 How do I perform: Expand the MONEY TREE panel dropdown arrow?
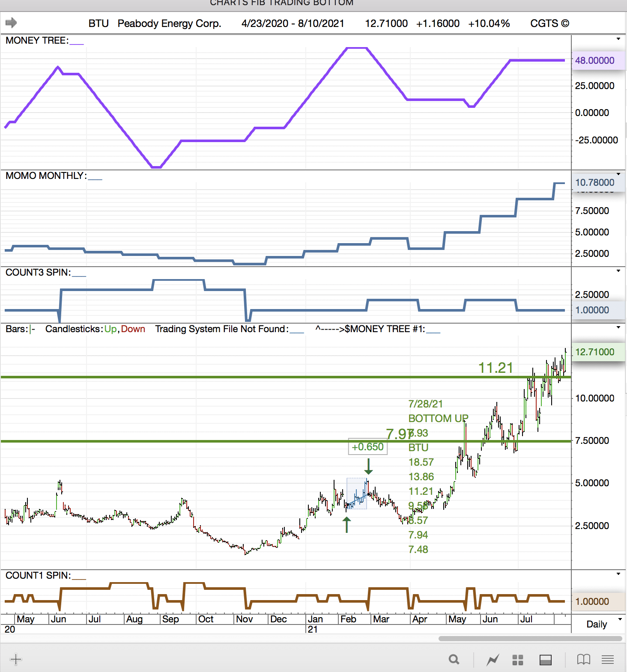(618, 39)
